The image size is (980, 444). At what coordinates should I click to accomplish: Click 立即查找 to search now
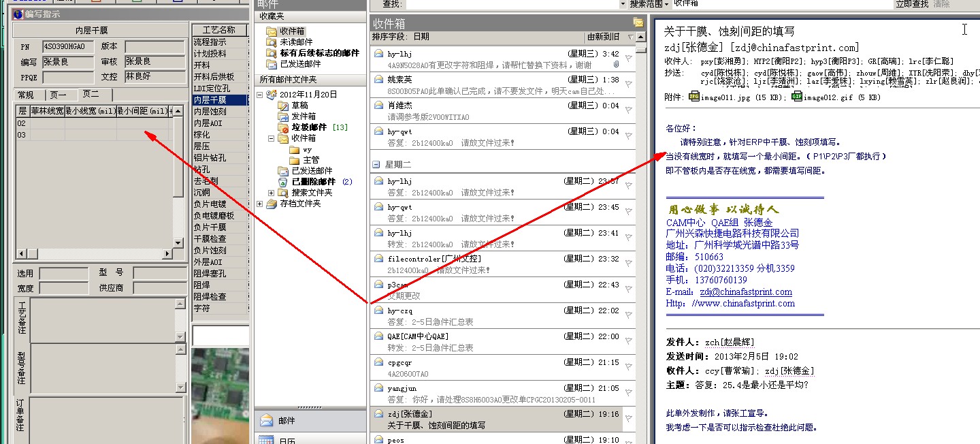pos(911,4)
